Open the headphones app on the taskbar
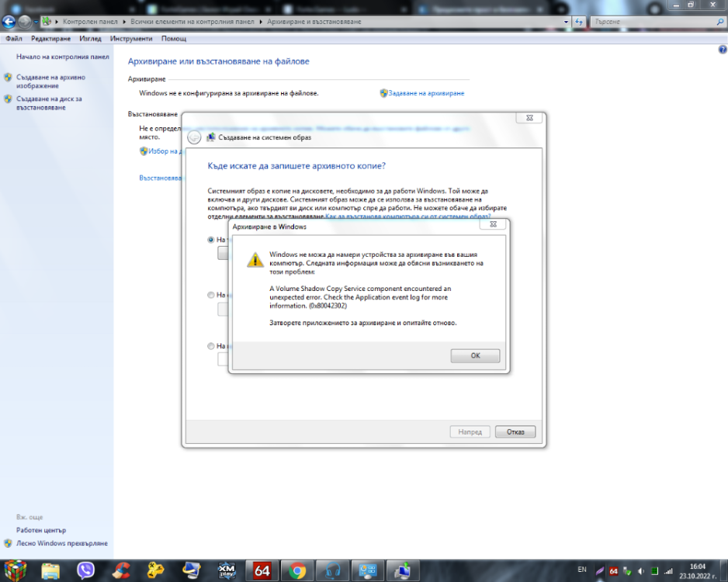This screenshot has width=728, height=582. [332, 570]
